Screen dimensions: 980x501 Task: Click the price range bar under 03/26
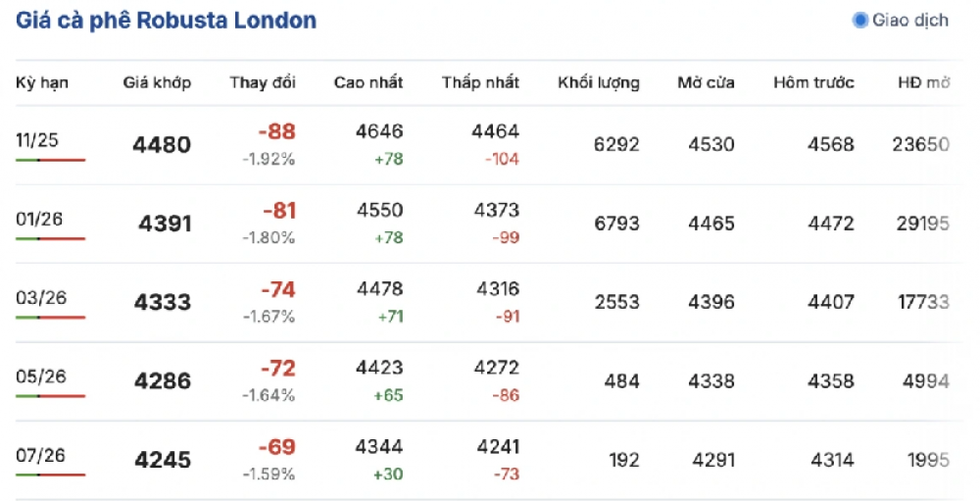(50, 318)
